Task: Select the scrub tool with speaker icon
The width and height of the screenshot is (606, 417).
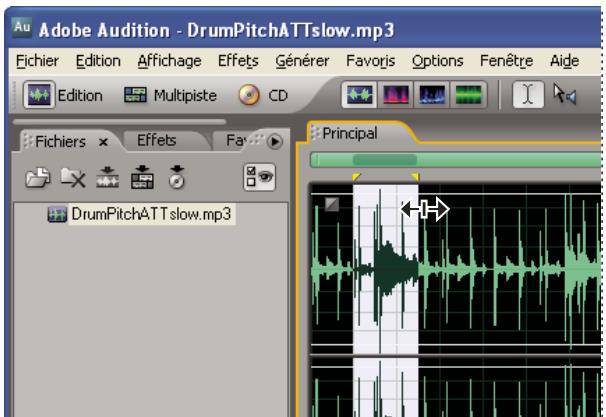Action: tap(565, 95)
